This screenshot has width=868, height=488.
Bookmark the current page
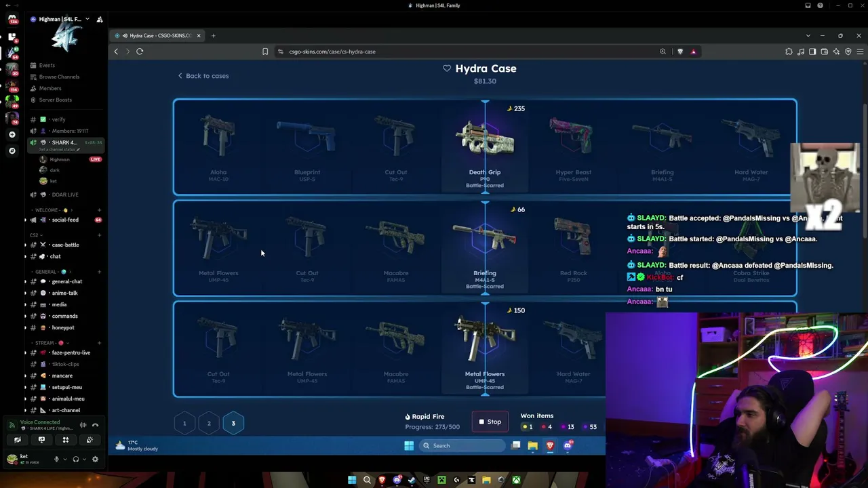click(x=265, y=52)
